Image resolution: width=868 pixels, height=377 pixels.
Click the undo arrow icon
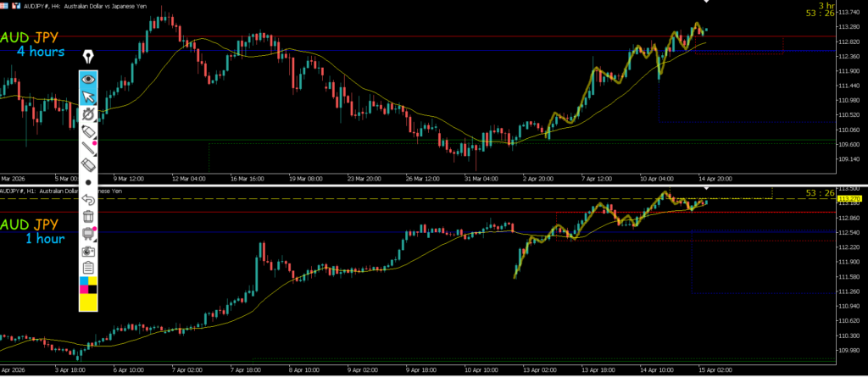tap(88, 200)
